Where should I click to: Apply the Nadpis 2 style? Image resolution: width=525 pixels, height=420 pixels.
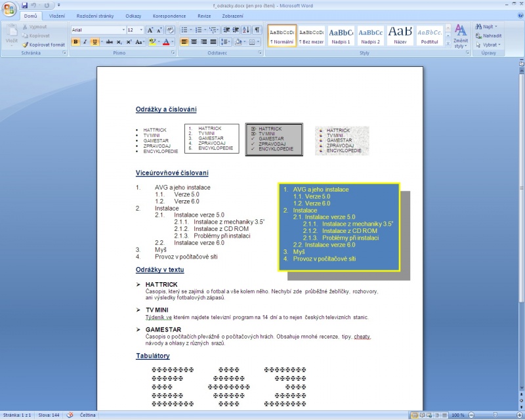(370, 35)
